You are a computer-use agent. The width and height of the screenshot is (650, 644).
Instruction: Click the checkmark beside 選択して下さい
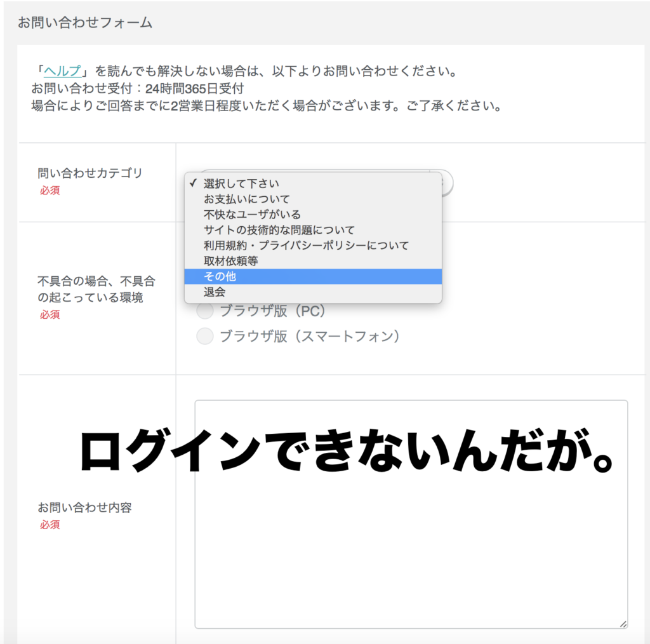pyautogui.click(x=192, y=184)
